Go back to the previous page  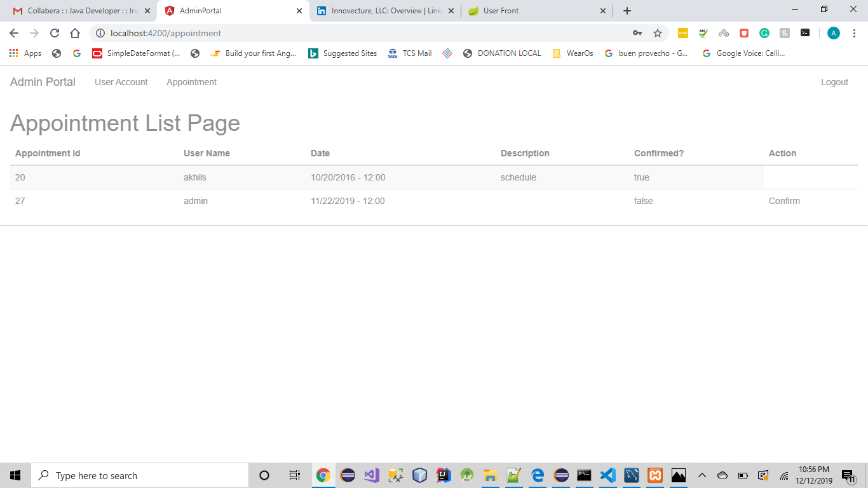tap(14, 33)
